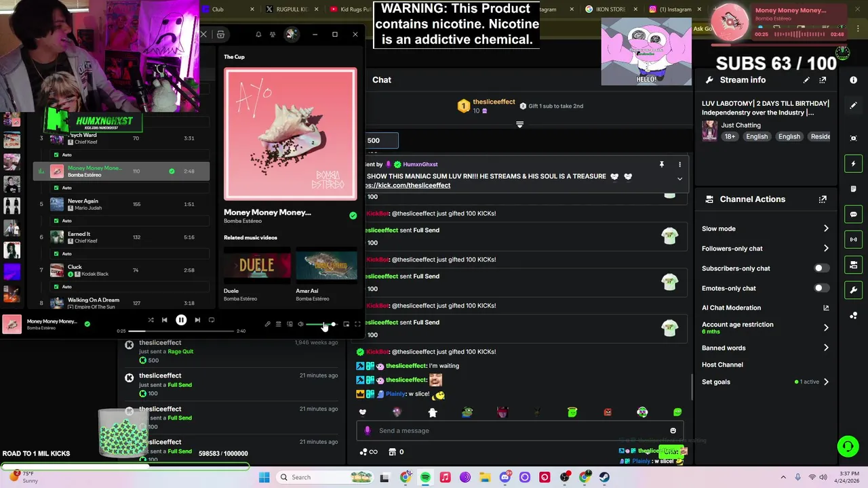Pop out the Channel Actions panel
Screen dimensions: 868x488
(x=823, y=199)
